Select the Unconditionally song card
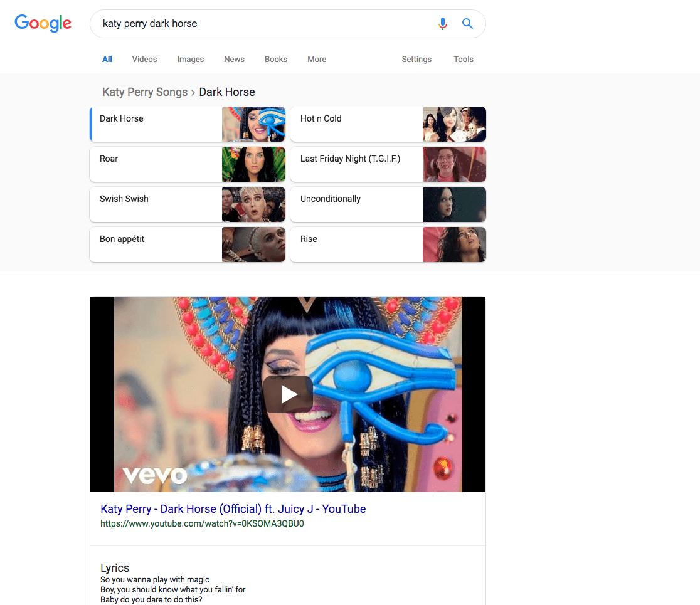Viewport: 700px width, 605px height. click(388, 204)
